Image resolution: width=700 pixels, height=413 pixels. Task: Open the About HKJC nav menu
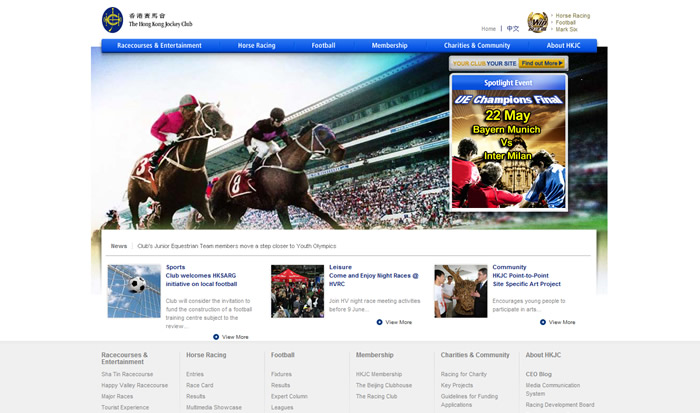point(563,46)
